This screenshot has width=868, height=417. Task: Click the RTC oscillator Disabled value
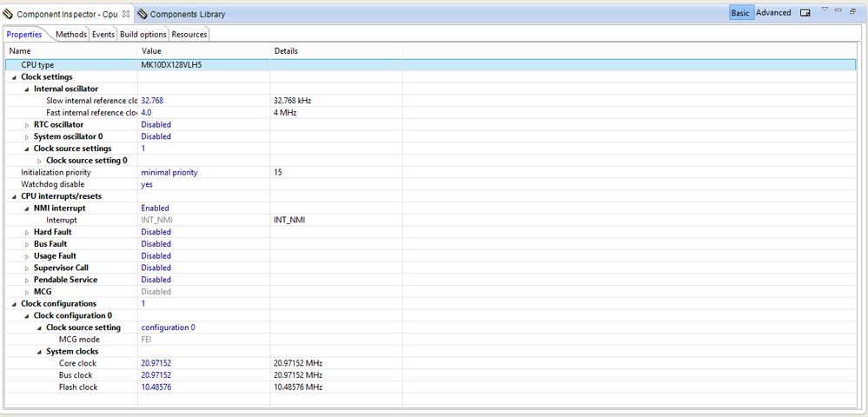tap(156, 124)
